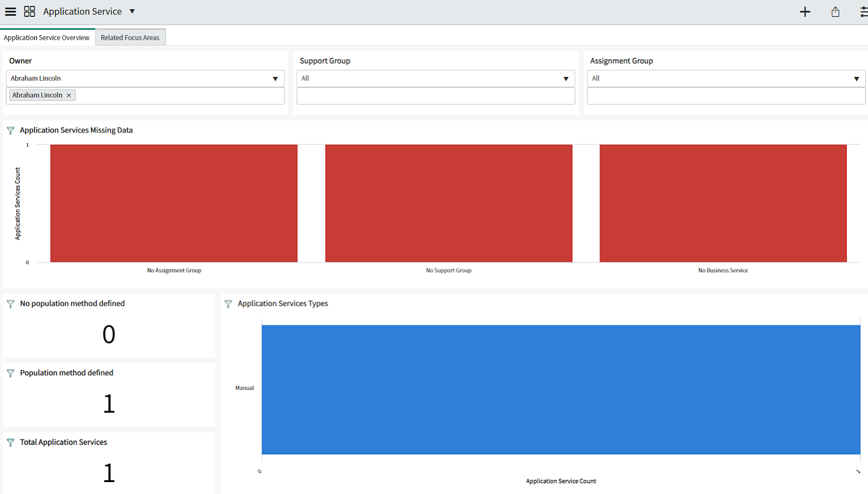Switch to the Related Focus Areas tab
This screenshot has width=868, height=494.
coord(130,37)
